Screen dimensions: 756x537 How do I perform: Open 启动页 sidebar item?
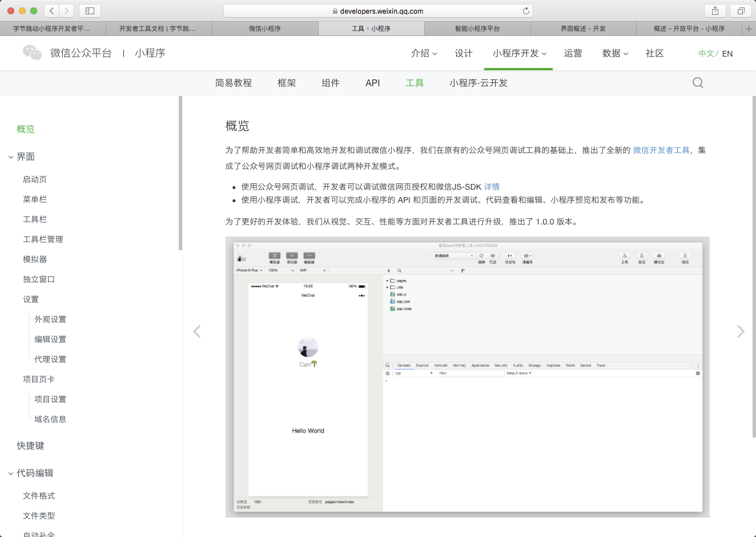coord(35,179)
